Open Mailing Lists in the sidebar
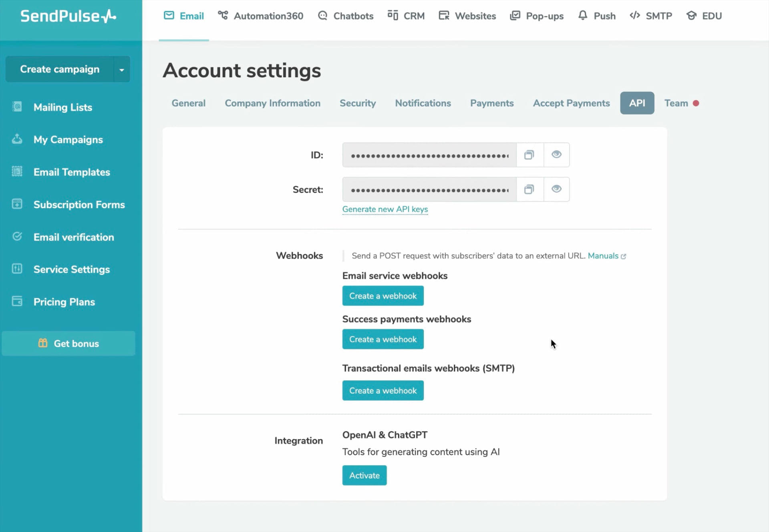Screen dimensions: 769x532 tap(63, 107)
